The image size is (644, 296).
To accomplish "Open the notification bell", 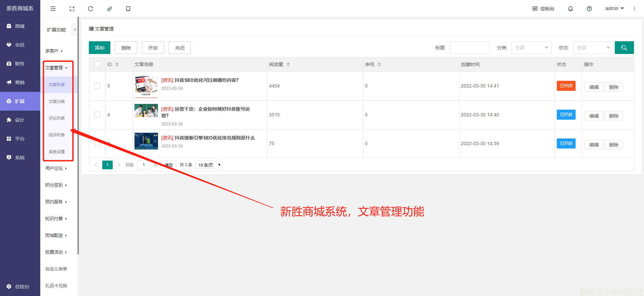I will (570, 9).
